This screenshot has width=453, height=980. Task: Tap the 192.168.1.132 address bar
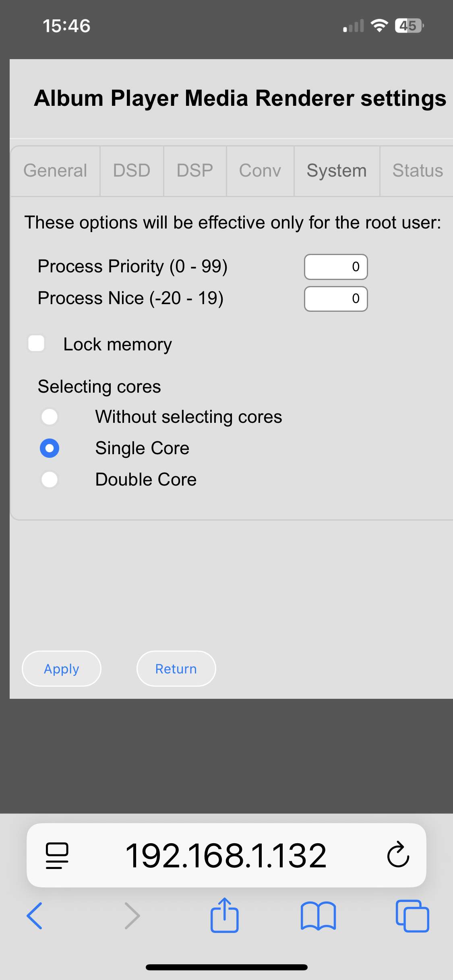tap(225, 855)
